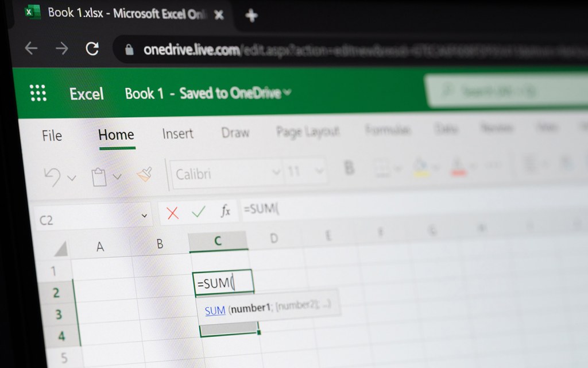Viewport: 588px width, 368px height.
Task: Click the borders icon
Action: pyautogui.click(x=382, y=168)
